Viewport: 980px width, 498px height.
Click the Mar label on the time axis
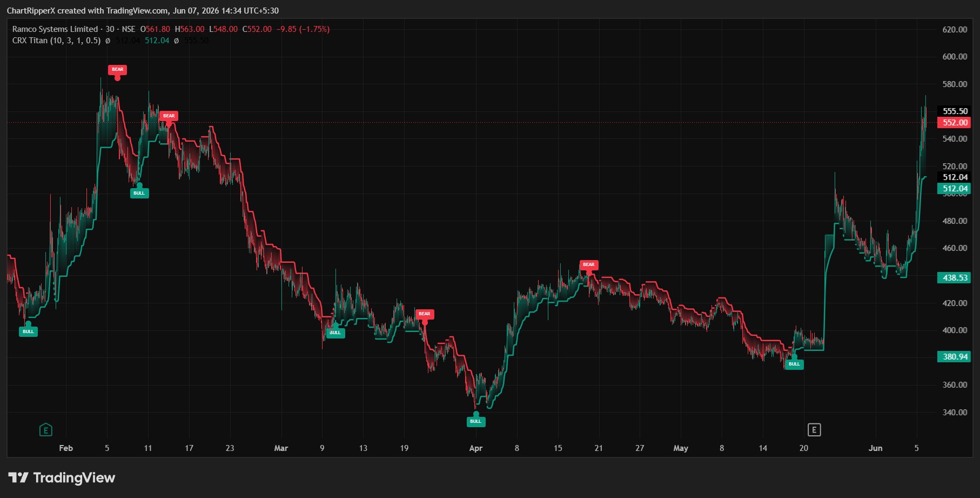(281, 448)
